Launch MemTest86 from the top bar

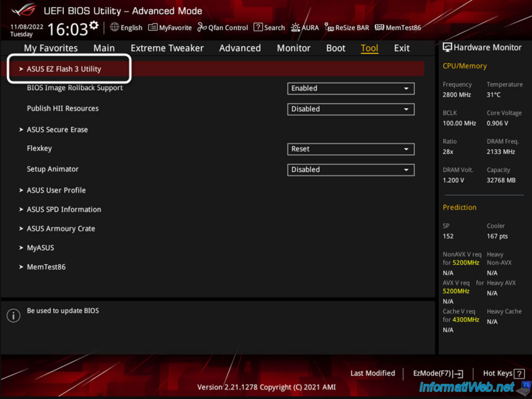pos(398,27)
